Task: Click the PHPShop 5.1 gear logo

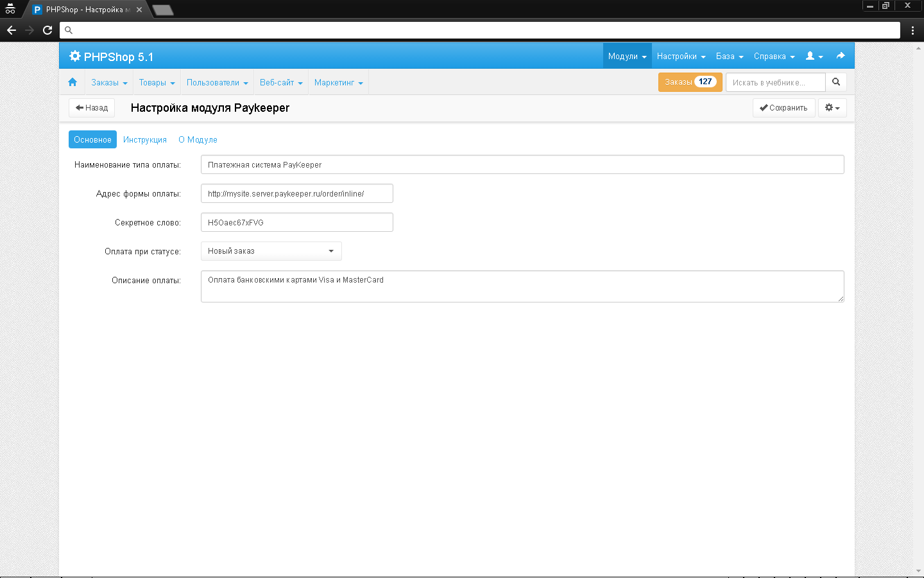Action: click(x=75, y=57)
